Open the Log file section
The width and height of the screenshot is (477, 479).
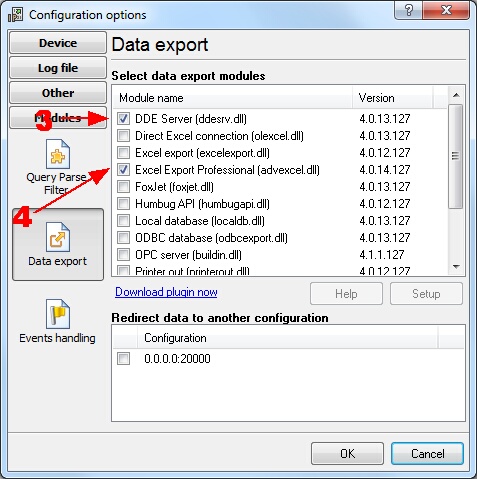58,68
